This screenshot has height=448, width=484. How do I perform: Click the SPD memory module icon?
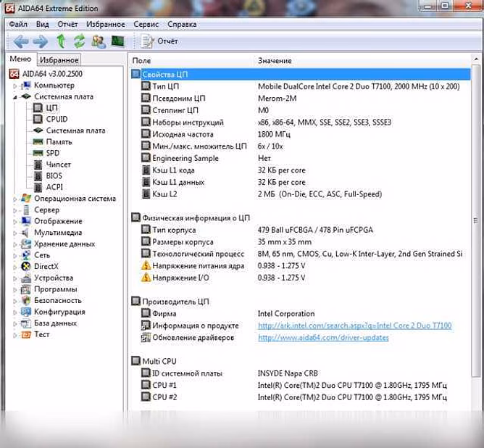click(x=38, y=153)
